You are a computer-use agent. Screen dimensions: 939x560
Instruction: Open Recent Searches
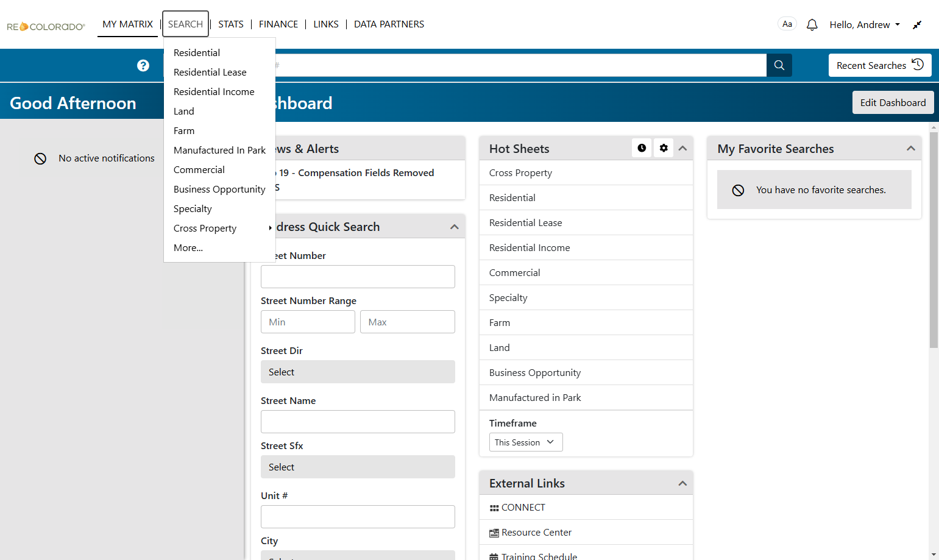coord(880,65)
